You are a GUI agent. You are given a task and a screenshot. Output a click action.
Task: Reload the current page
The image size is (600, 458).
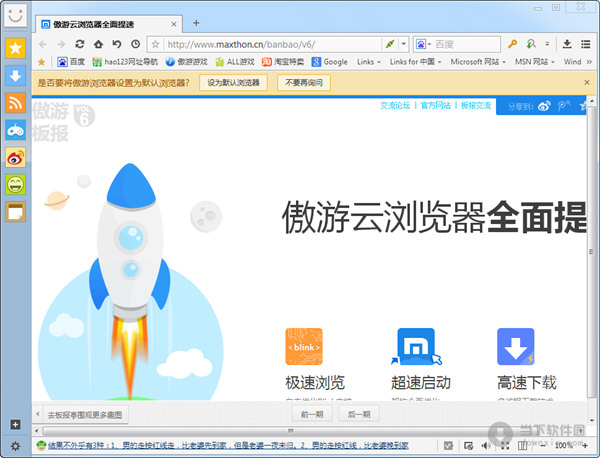80,44
